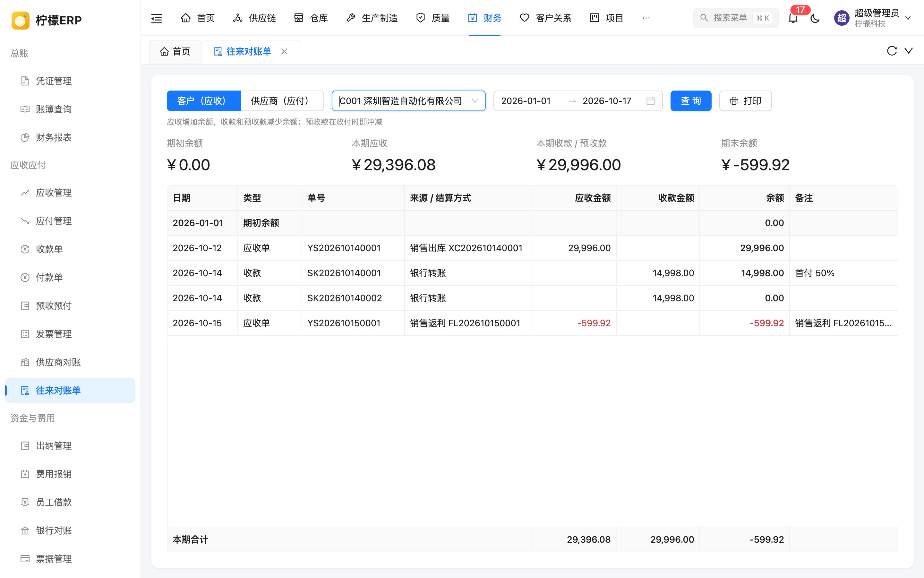
Task: Select the 客户（应收）segment option
Action: (204, 101)
